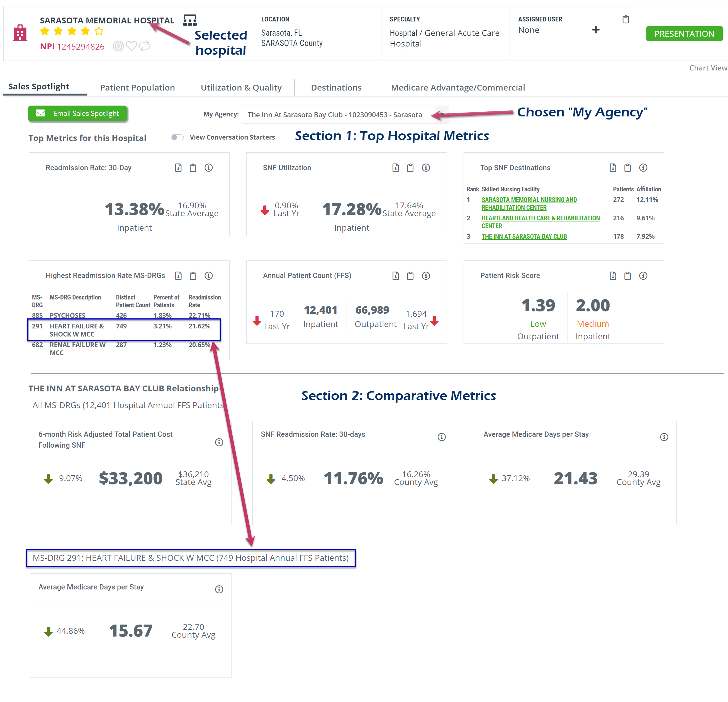Image resolution: width=728 pixels, height=702 pixels.
Task: Click the download icon on Readmission Rate: 30-Day card
Action: (x=178, y=168)
